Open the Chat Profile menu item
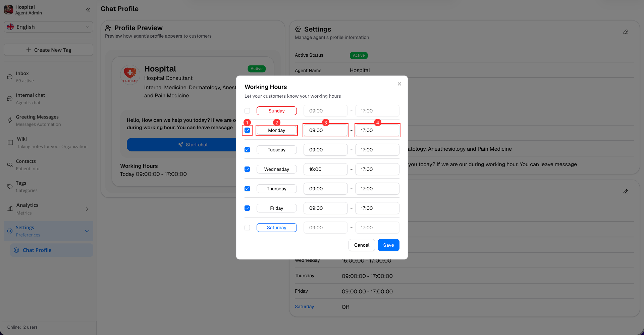Image resolution: width=644 pixels, height=335 pixels. coord(37,250)
